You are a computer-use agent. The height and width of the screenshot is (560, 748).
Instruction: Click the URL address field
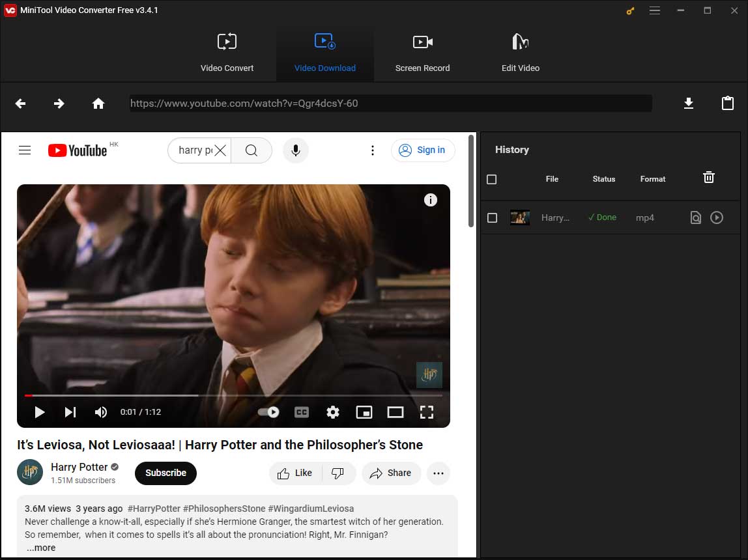pyautogui.click(x=391, y=104)
